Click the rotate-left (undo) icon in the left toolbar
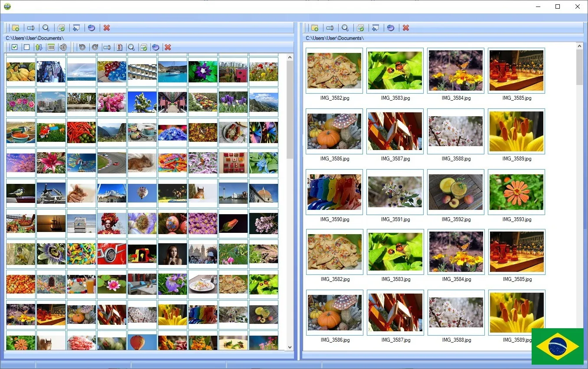 pos(82,47)
